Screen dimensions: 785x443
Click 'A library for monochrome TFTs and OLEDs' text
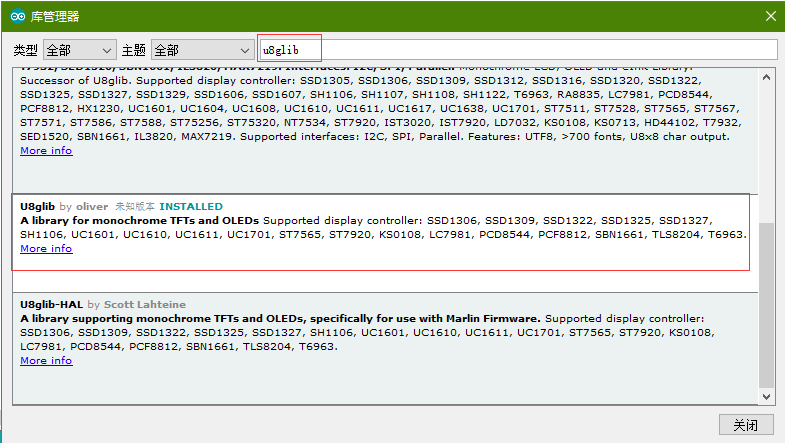(x=140, y=221)
